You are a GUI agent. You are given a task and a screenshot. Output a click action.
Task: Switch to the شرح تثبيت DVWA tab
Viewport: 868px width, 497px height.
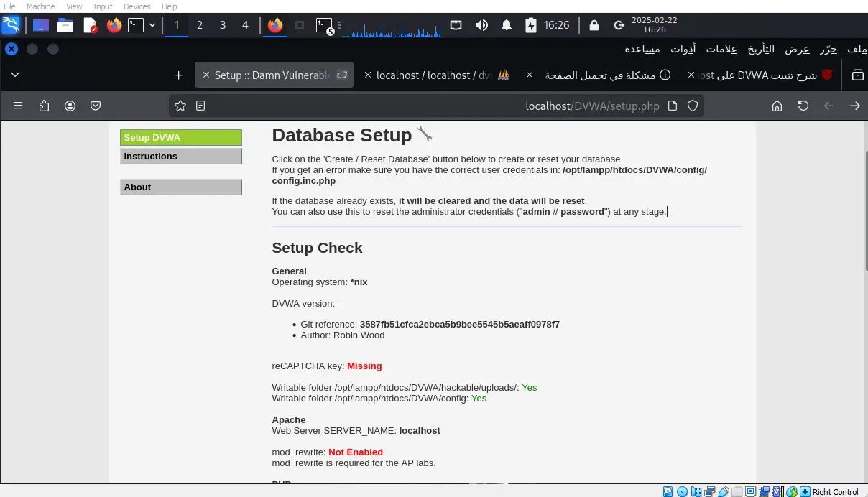coord(760,75)
